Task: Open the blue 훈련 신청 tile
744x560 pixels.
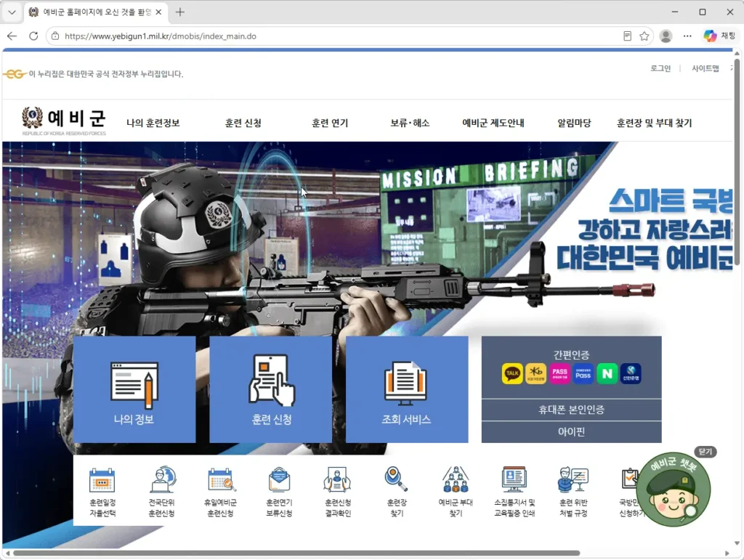Action: coord(270,389)
